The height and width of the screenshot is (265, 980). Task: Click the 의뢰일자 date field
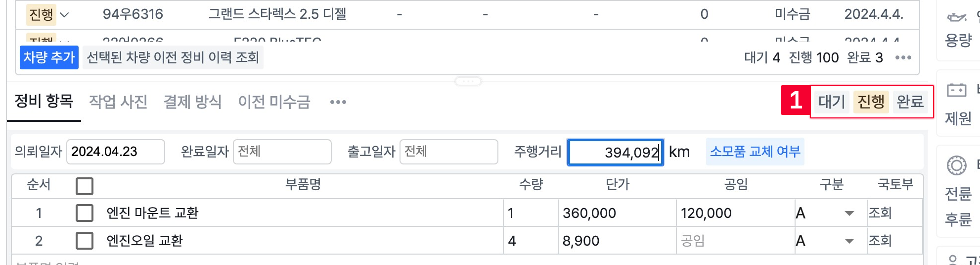115,152
